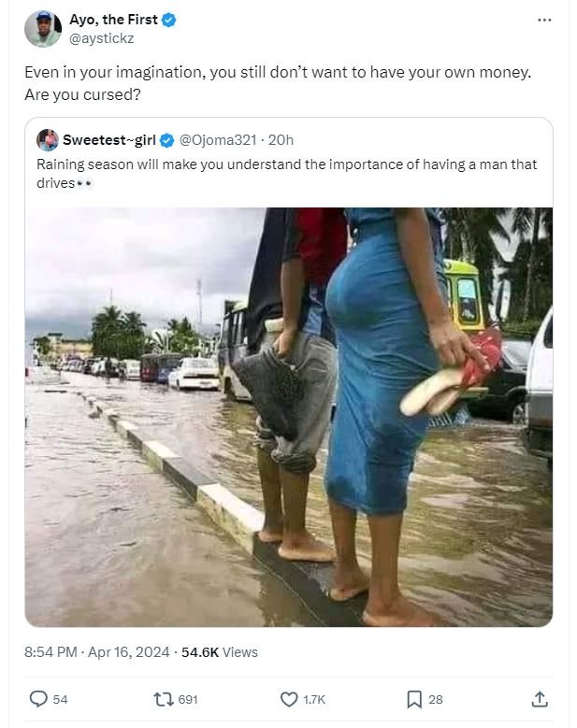Open the "Ayo, the First" display name

coord(113,20)
